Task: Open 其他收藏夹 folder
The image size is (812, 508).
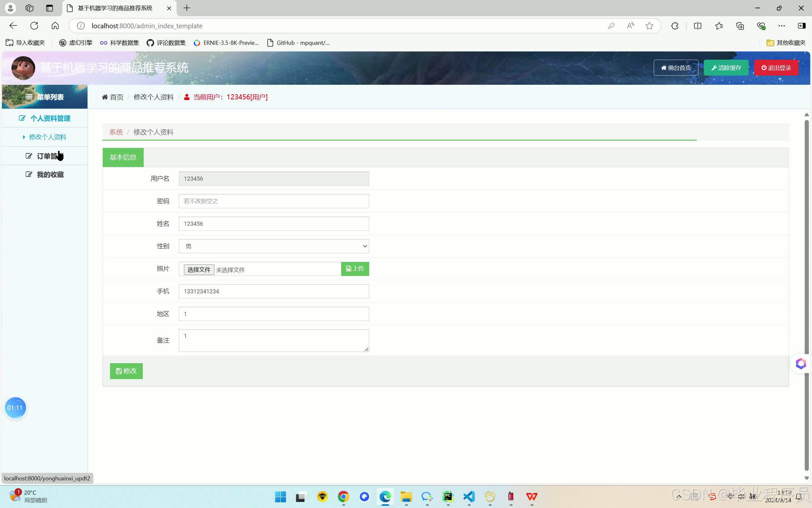Action: coord(786,43)
